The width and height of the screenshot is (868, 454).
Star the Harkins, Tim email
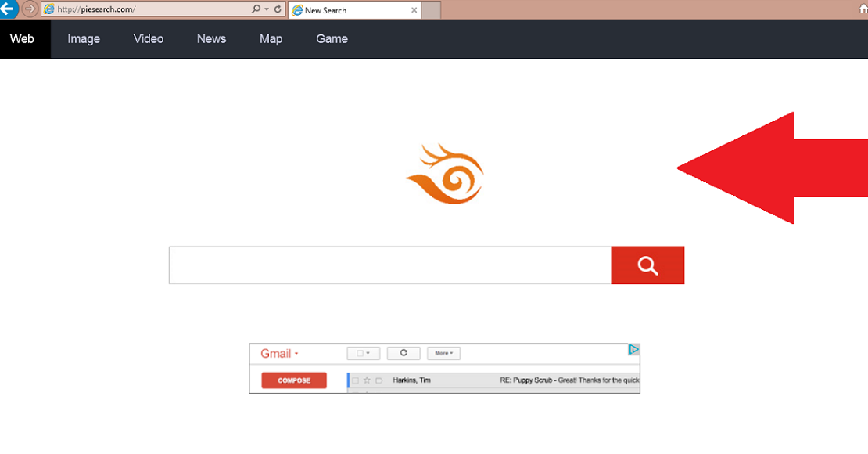[367, 380]
